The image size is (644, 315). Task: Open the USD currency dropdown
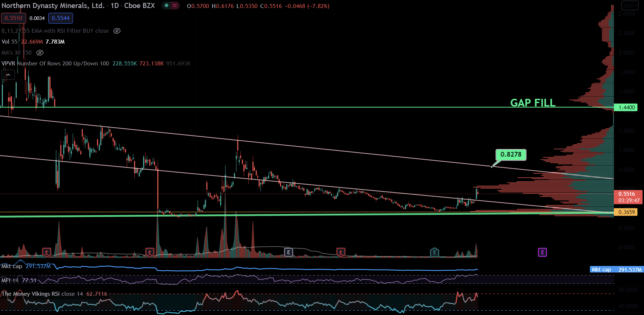point(629,5)
